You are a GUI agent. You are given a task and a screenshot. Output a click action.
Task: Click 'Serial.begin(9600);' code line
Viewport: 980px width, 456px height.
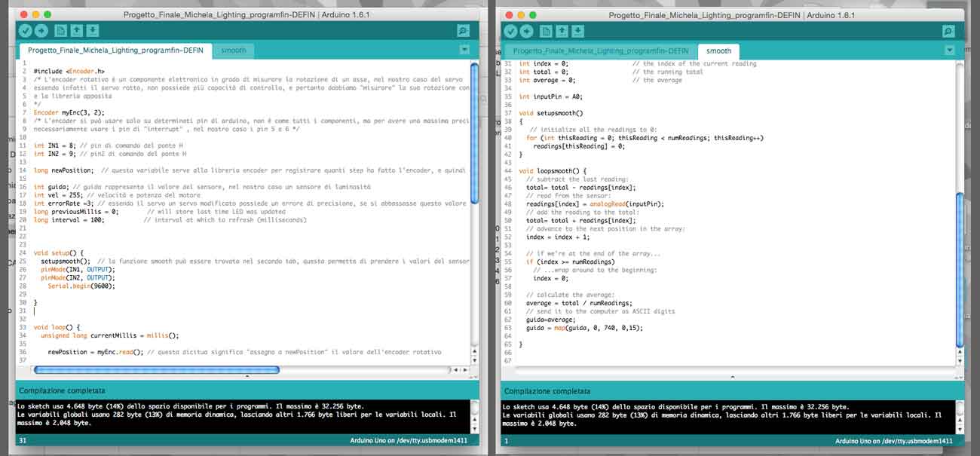pos(81,286)
